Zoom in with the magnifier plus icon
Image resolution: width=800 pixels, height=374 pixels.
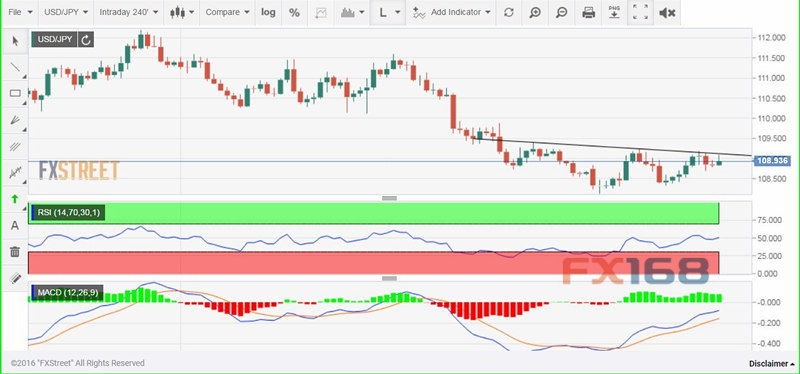[x=535, y=13]
